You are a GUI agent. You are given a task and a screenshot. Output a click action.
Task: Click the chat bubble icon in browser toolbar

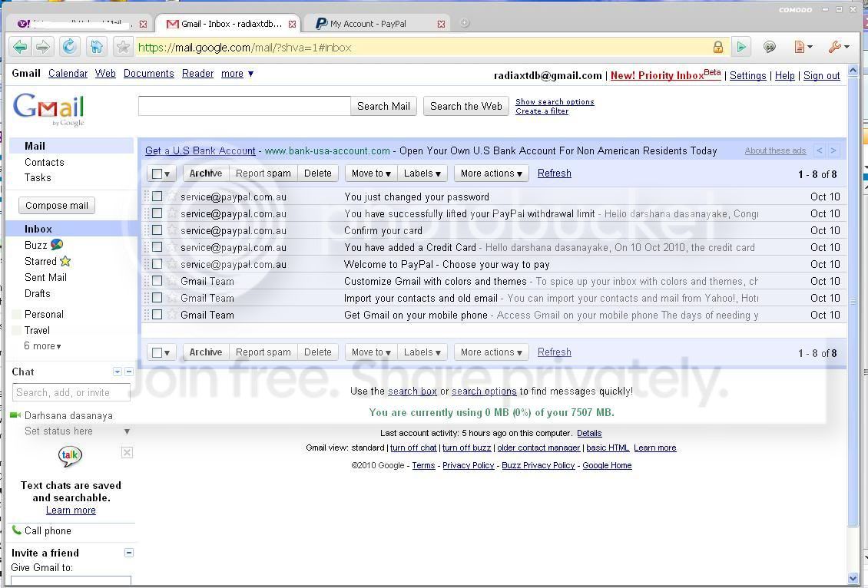click(x=770, y=47)
